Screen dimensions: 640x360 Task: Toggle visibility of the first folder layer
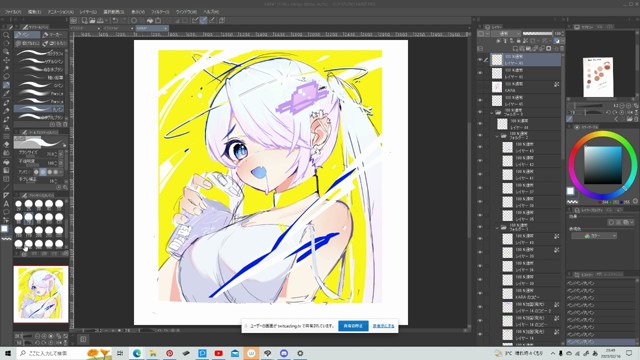(x=480, y=112)
